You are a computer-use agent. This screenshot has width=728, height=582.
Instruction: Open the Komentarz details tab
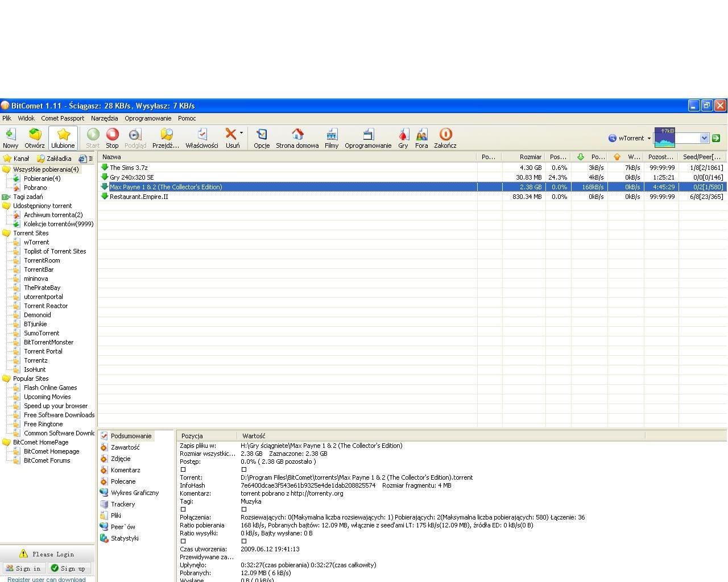[x=125, y=470]
